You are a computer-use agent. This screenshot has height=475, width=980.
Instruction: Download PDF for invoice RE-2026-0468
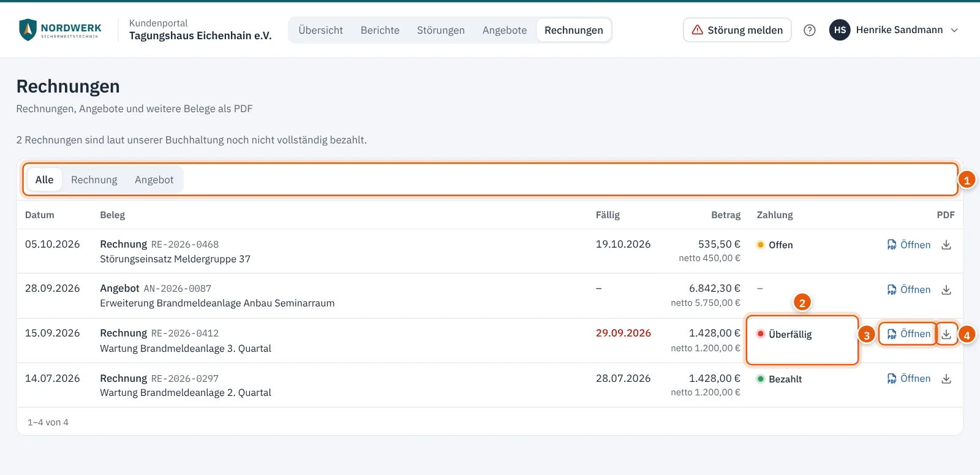coord(946,245)
